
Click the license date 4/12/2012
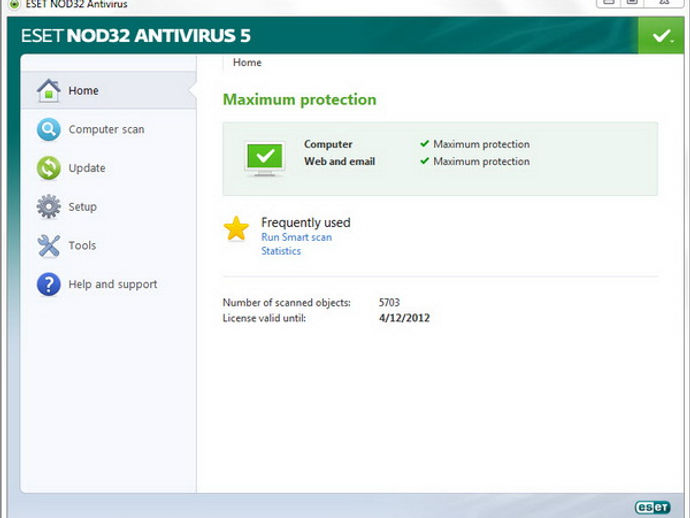tap(404, 318)
